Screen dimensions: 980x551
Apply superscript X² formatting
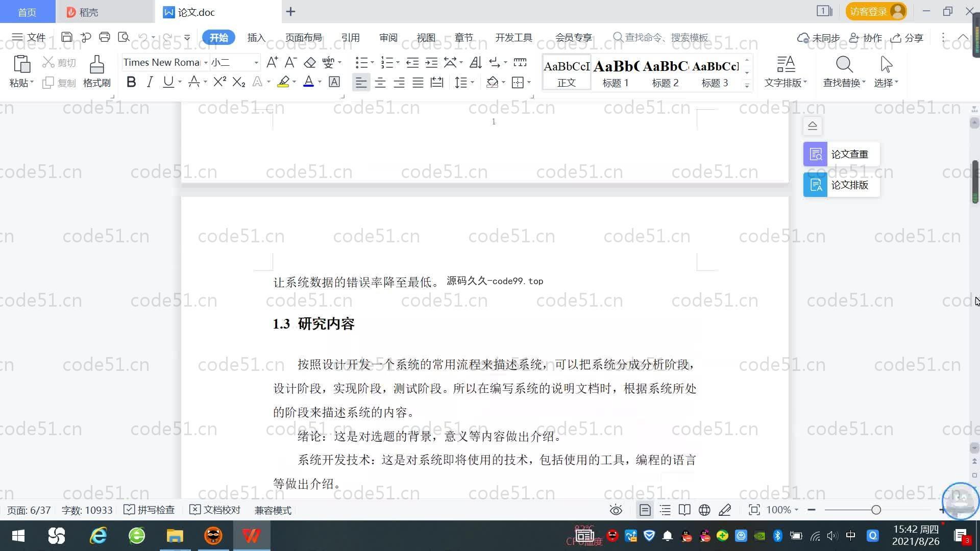(220, 82)
